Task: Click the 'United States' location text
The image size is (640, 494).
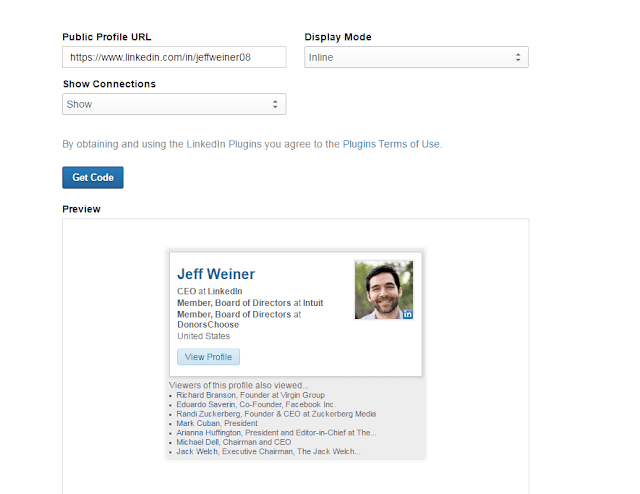Action: (x=203, y=336)
